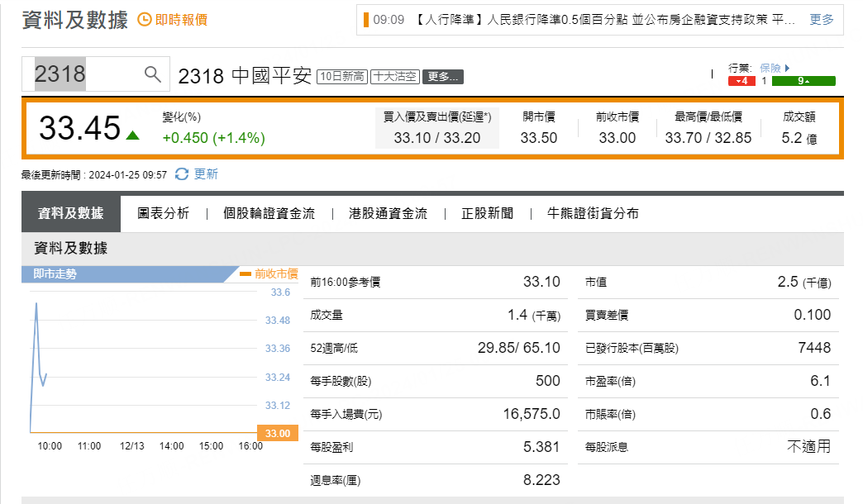Image resolution: width=863 pixels, height=504 pixels.
Task: Click the 12/13 time axis label
Action: pos(132,445)
